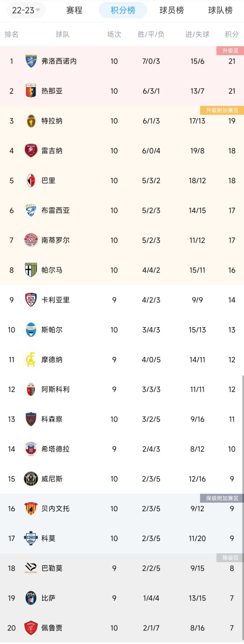This screenshot has height=644, width=244.
Task: Click the Reggina club crest
Action: pyautogui.click(x=30, y=151)
